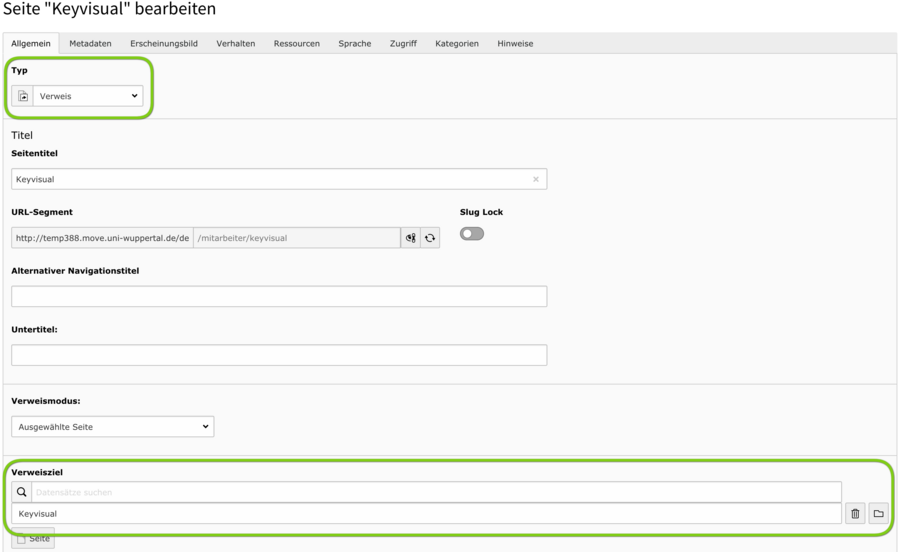Click the Seite button below Verweisziel
Image resolution: width=900 pixels, height=552 pixels.
tap(34, 539)
